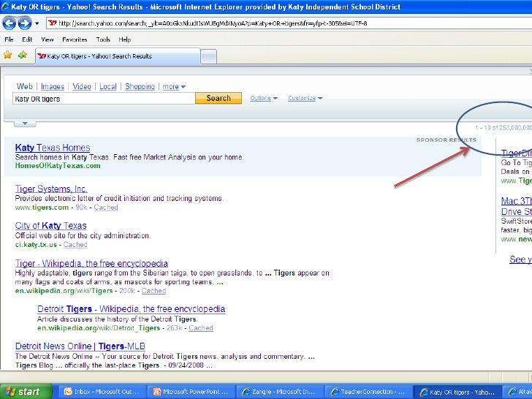Go back with the browser Back arrow
The image size is (532, 399).
[x=9, y=23]
